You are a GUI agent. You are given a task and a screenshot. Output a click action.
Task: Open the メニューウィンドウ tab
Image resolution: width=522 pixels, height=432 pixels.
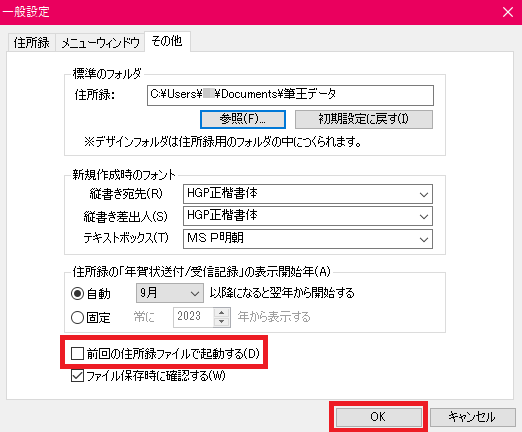(100, 42)
